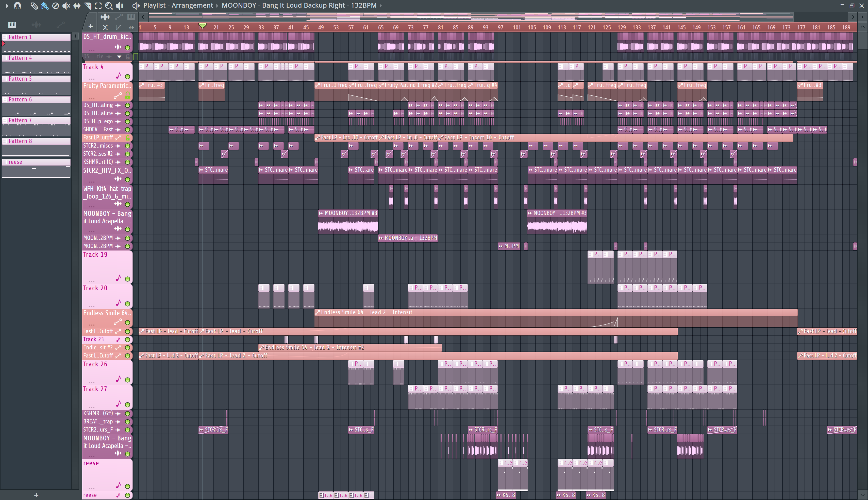This screenshot has height=500, width=868.
Task: Click the arrow after the 132BPM clip name
Action: (x=380, y=6)
